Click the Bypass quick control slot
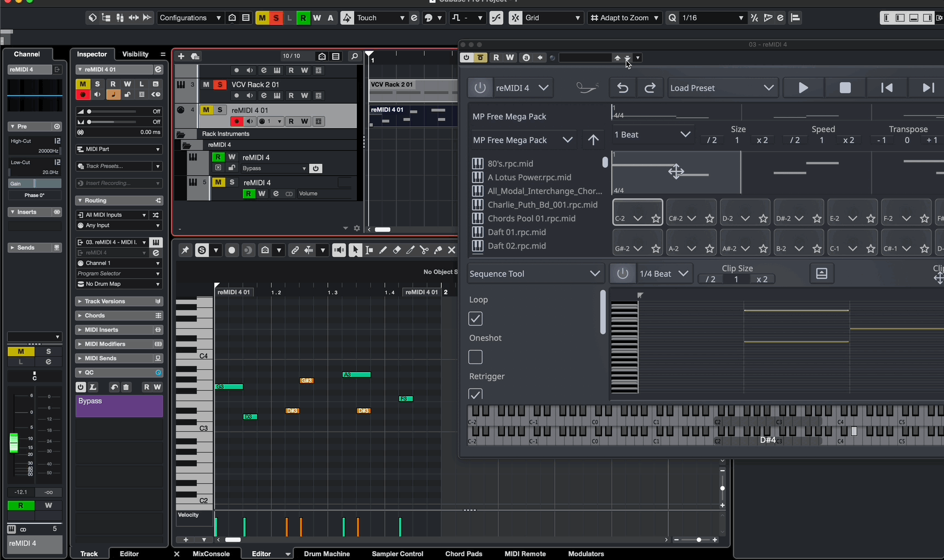Screen dimensions: 944x560 pos(119,406)
